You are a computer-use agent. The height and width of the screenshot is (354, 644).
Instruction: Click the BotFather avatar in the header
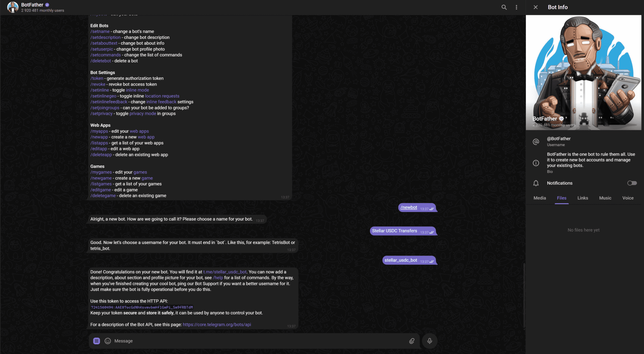coord(13,7)
